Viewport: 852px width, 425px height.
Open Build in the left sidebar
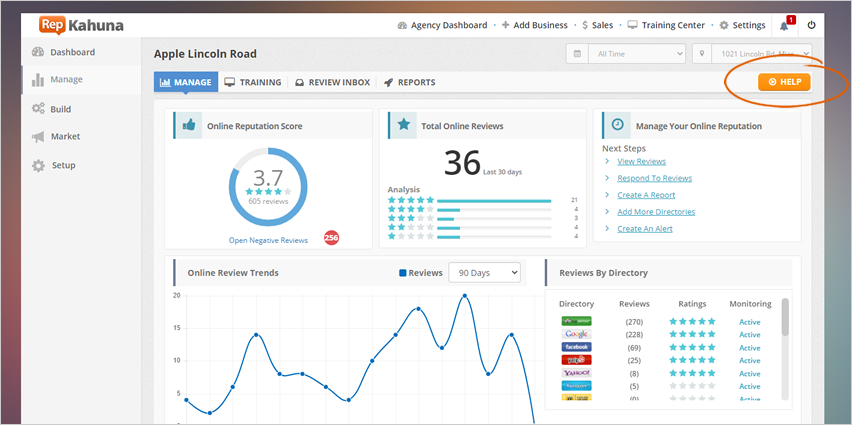[60, 109]
